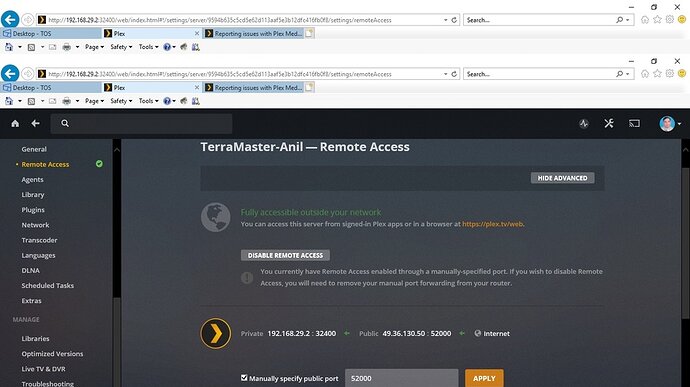Open Plex settings wrench-screwdriver icon

(609, 124)
